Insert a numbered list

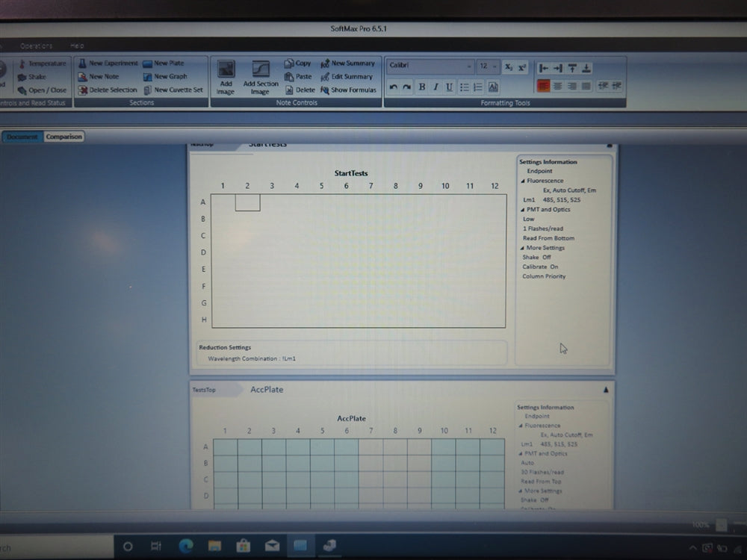(478, 87)
